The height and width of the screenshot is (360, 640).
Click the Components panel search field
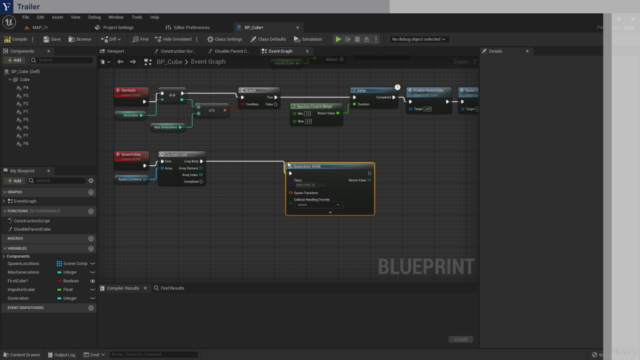tap(61, 60)
